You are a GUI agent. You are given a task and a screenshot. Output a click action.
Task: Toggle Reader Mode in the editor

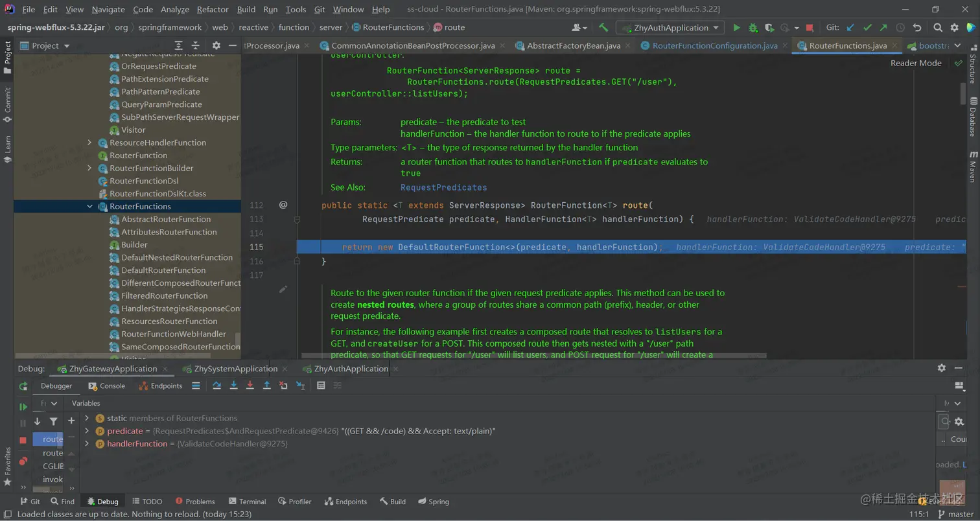point(916,63)
